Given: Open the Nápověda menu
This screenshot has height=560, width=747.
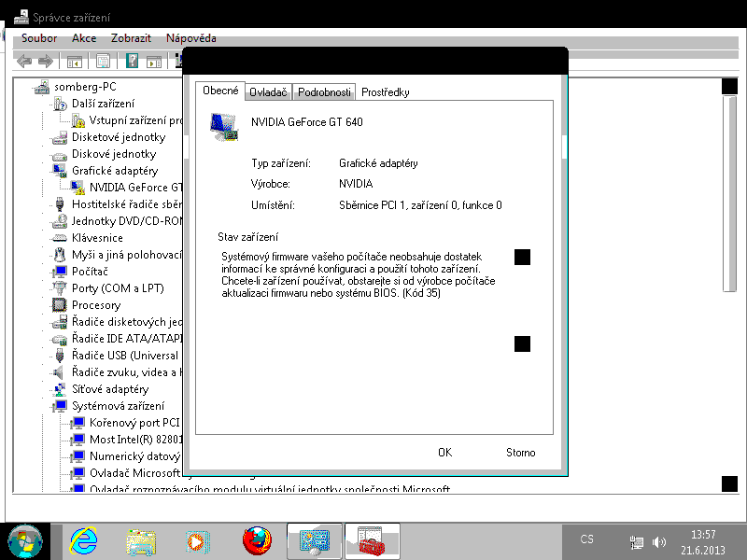Looking at the screenshot, I should 191,38.
